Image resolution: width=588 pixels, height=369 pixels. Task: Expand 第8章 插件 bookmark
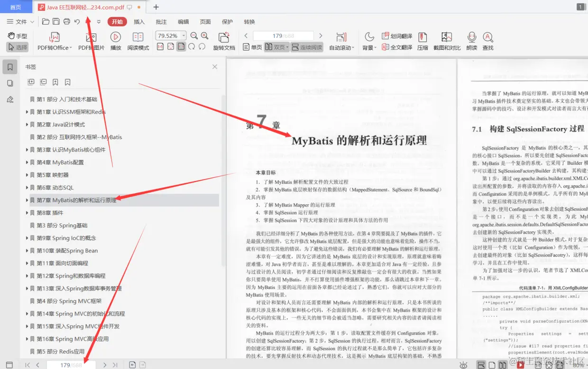click(27, 213)
